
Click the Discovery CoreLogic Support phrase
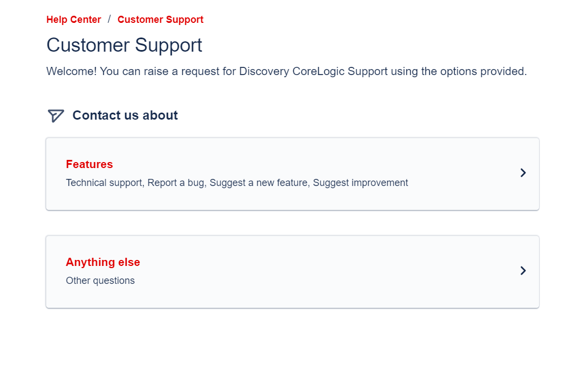[x=313, y=71]
